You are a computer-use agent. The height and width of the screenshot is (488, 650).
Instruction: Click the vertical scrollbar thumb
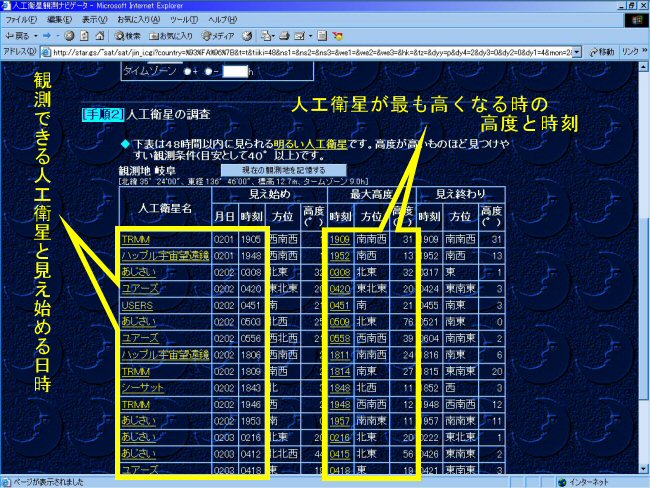click(643, 308)
